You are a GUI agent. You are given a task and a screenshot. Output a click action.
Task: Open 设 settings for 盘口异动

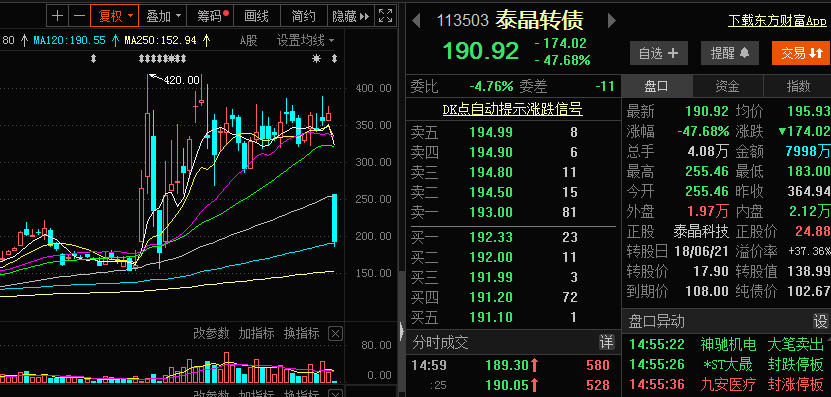point(821,321)
